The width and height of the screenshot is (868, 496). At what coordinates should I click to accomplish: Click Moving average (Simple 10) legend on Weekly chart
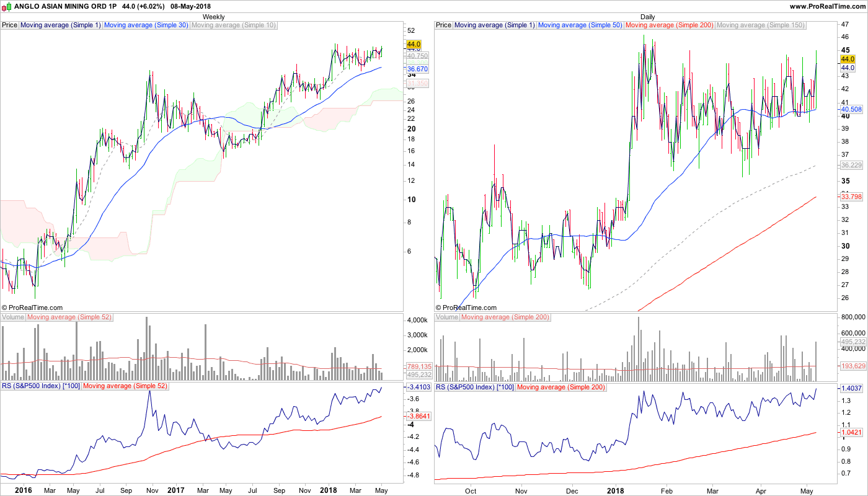[234, 25]
